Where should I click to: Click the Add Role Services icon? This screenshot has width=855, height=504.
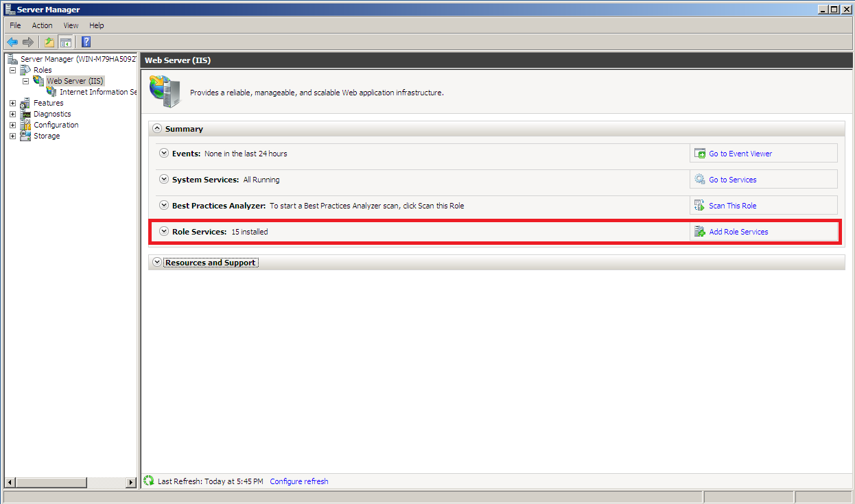[x=699, y=232]
